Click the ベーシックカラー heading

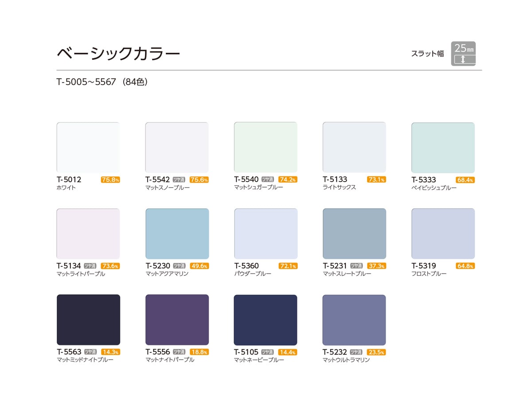click(x=118, y=54)
